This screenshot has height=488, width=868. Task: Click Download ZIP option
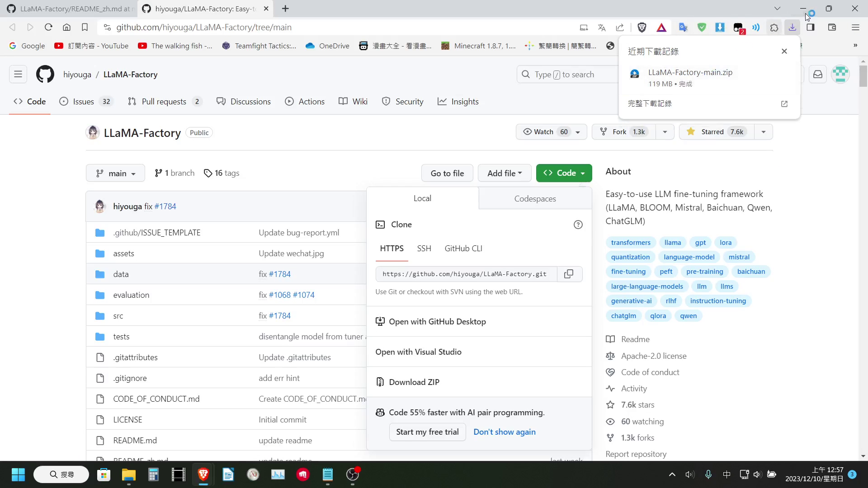[479, 382]
